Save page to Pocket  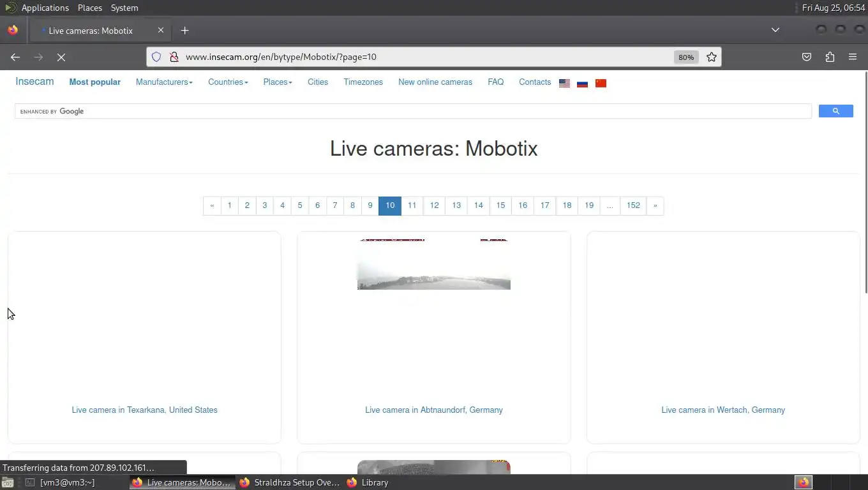[807, 57]
